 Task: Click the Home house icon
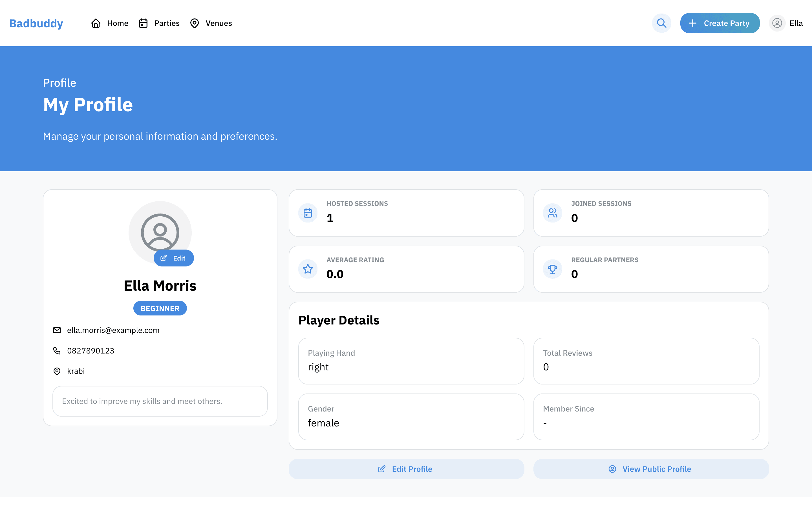click(96, 23)
